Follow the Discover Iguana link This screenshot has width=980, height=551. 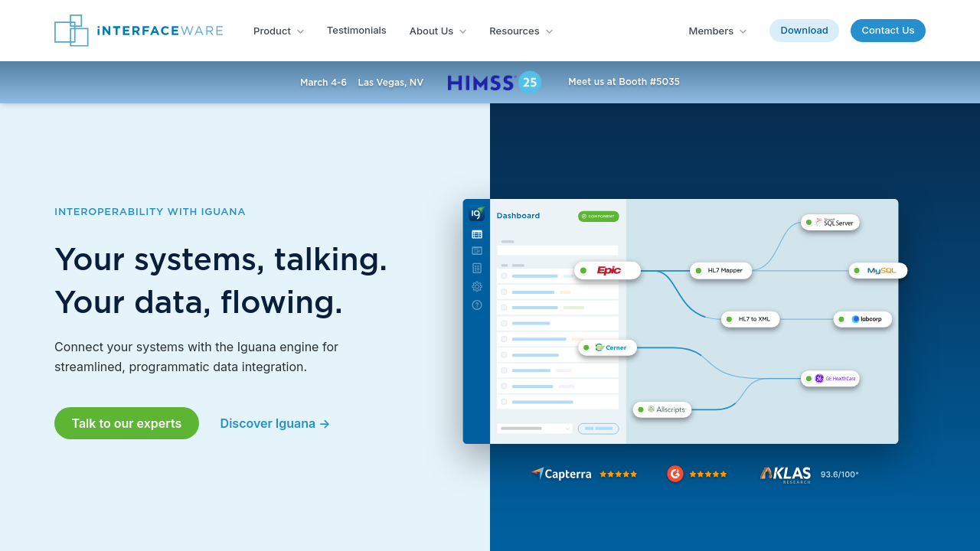(x=274, y=423)
